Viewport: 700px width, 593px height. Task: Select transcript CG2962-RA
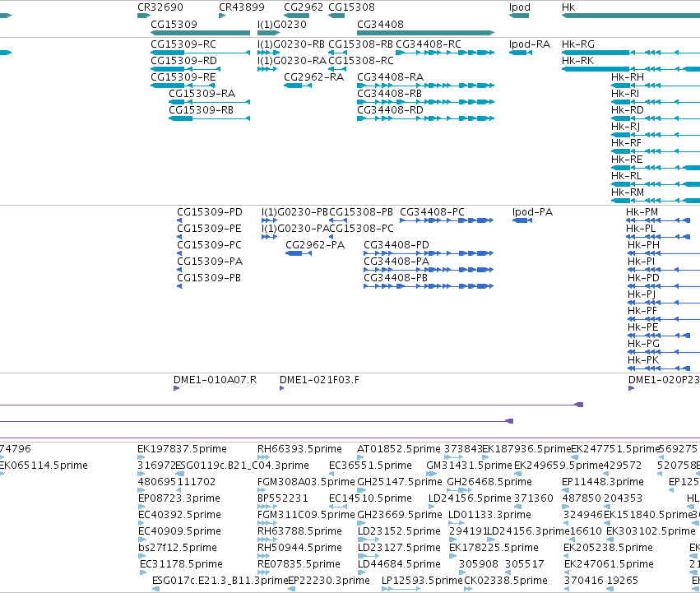click(x=298, y=86)
